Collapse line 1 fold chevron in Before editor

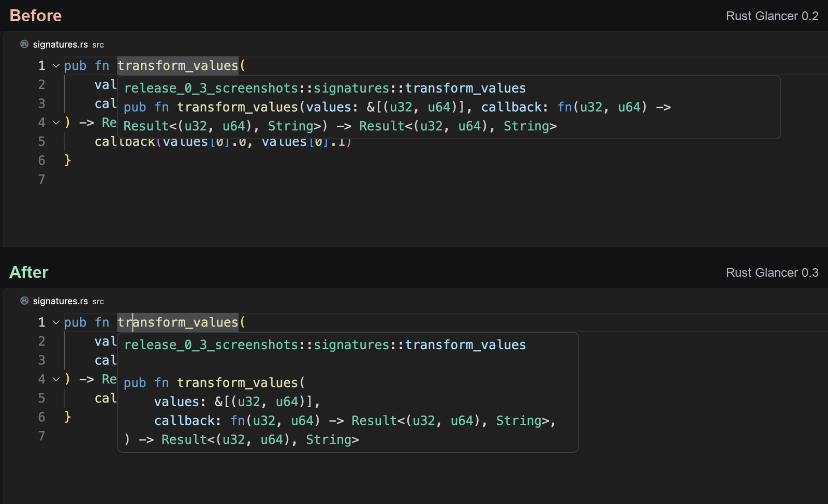pyautogui.click(x=56, y=66)
